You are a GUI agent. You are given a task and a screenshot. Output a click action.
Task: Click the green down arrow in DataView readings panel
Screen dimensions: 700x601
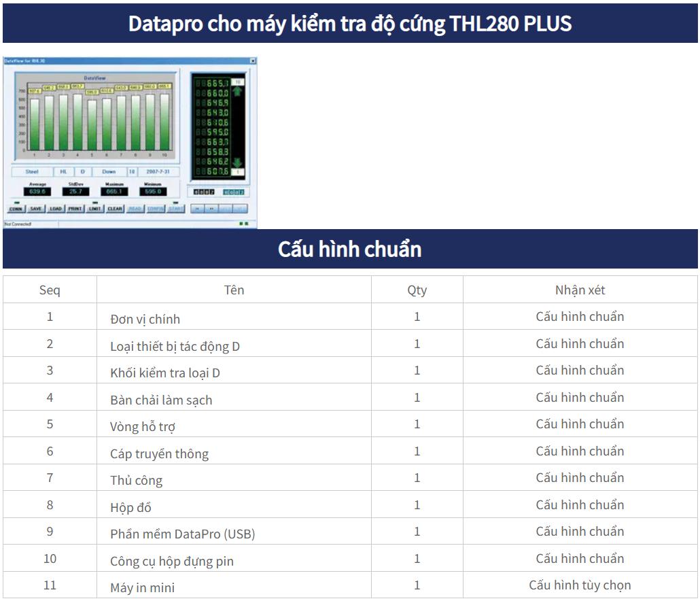click(x=237, y=162)
